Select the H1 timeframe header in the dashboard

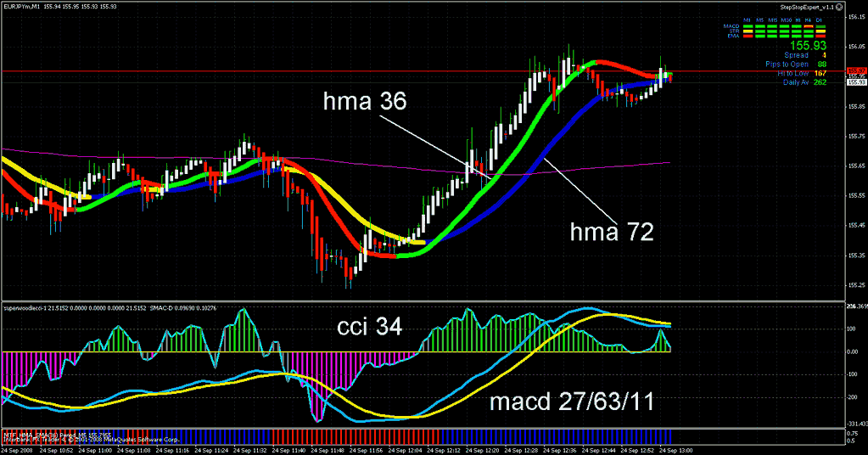pos(798,20)
